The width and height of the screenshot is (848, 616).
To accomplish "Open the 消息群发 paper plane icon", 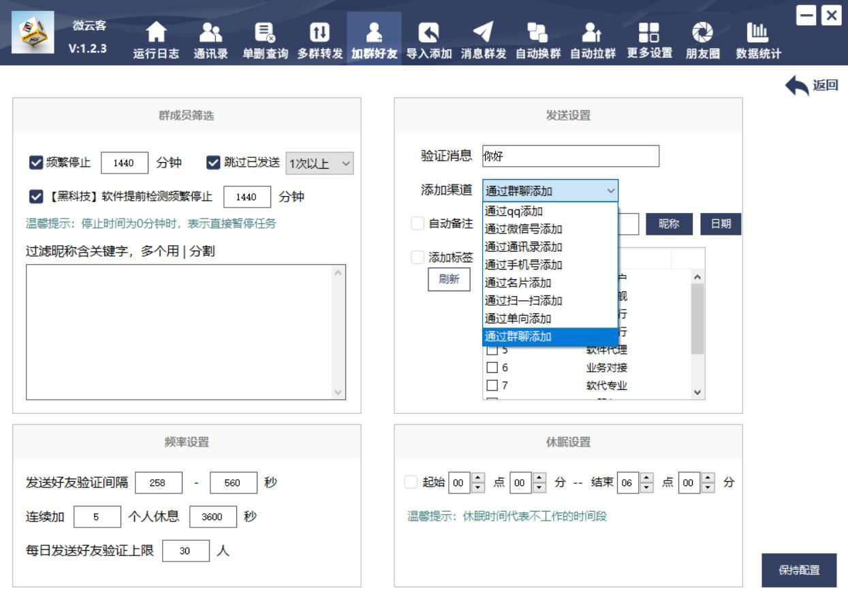I will coord(483,32).
